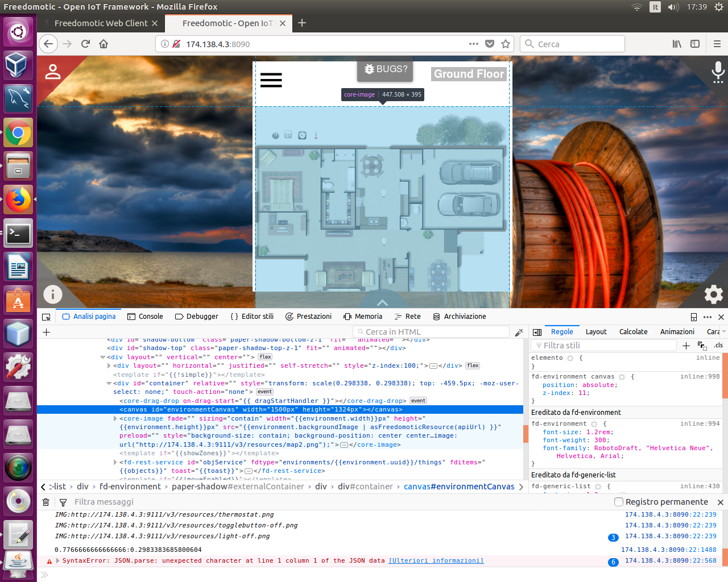Screen dimensions: 728x582
Task: Select the Ground Floor label
Action: (x=469, y=74)
